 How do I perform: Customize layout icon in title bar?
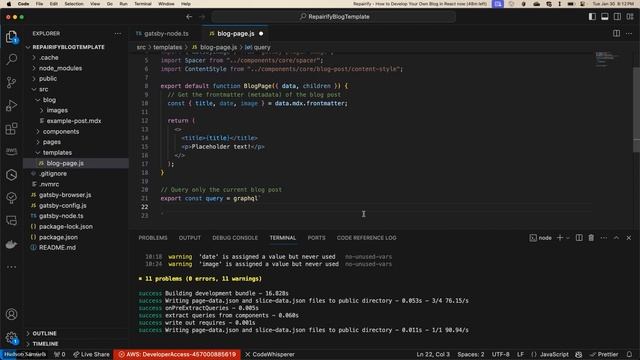[x=630, y=17]
